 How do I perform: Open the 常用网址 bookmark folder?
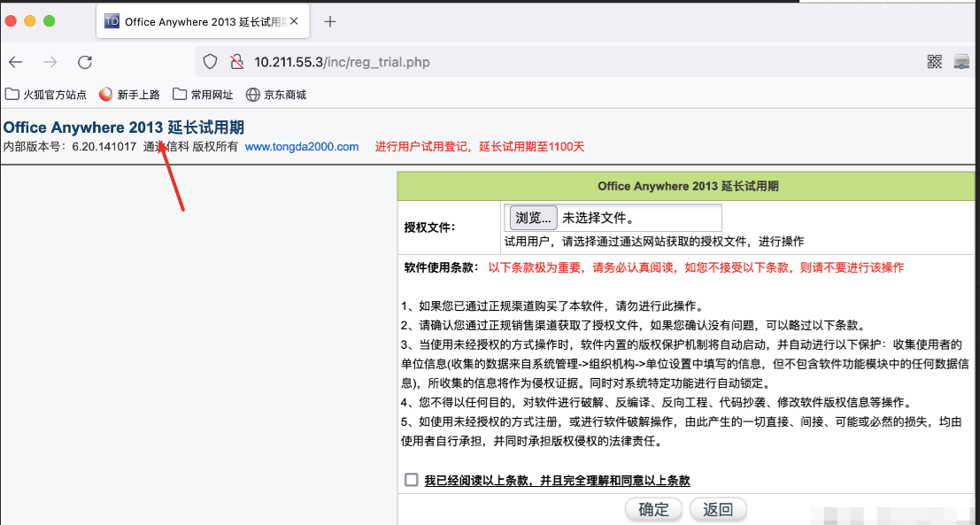pos(203,95)
